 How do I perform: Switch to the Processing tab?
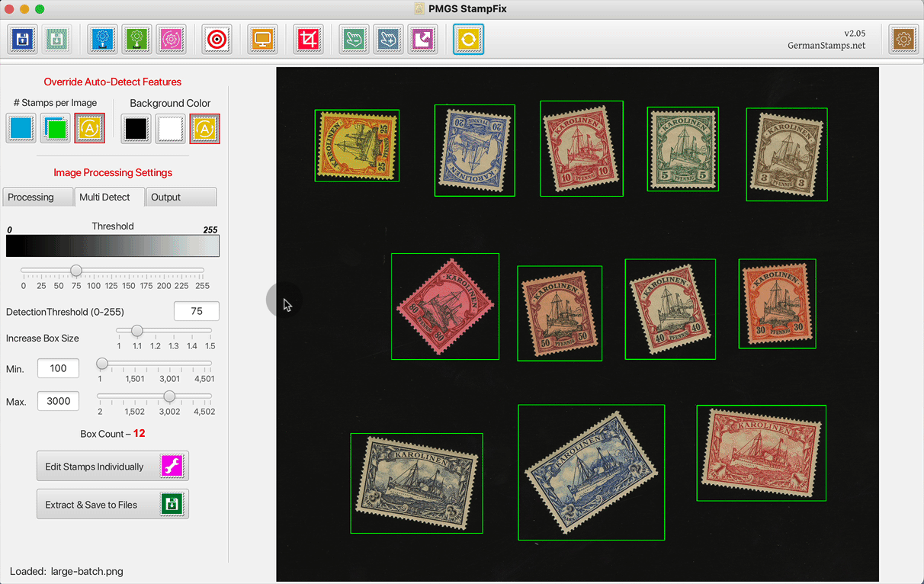(x=38, y=197)
